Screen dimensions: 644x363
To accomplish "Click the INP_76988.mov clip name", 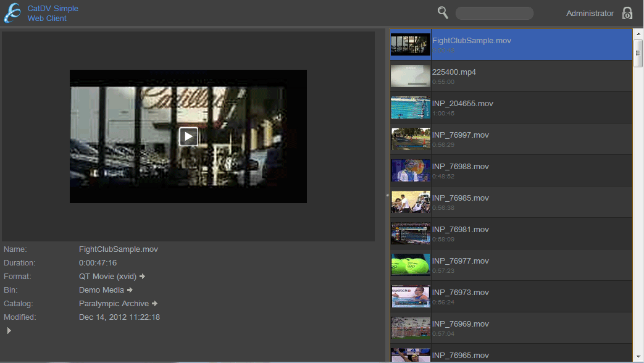I will [461, 166].
